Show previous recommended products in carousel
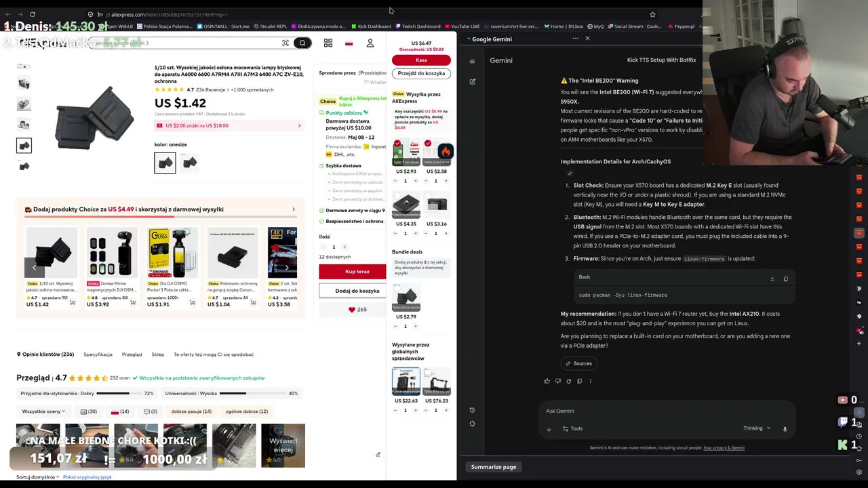 pos(34,267)
